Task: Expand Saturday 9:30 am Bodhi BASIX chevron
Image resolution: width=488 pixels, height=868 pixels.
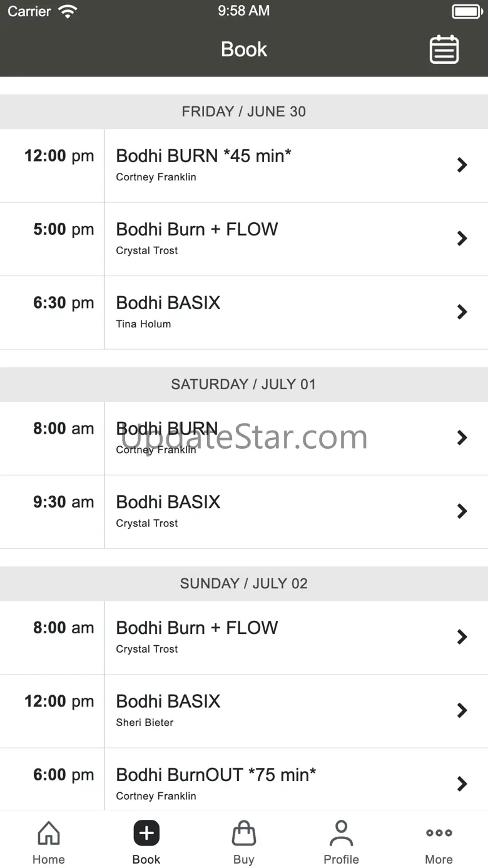Action: [x=462, y=511]
